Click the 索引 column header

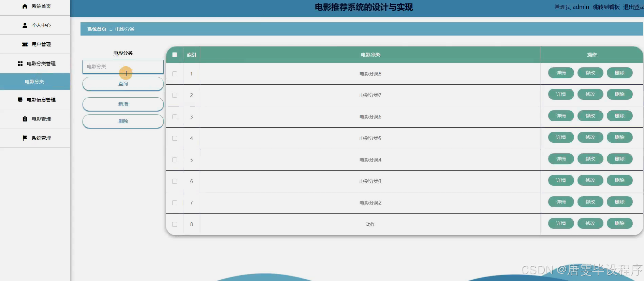(191, 55)
